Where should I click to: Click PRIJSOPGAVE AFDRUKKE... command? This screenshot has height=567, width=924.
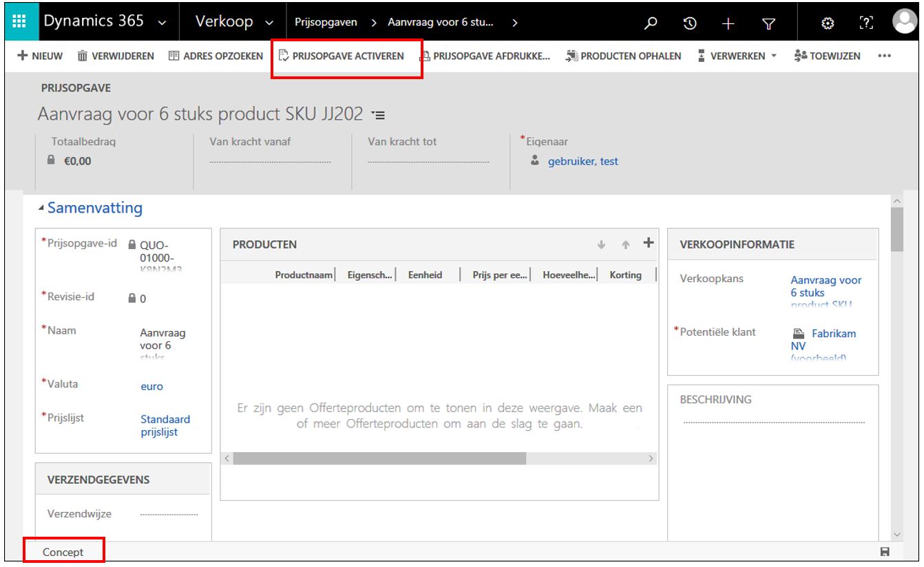486,56
